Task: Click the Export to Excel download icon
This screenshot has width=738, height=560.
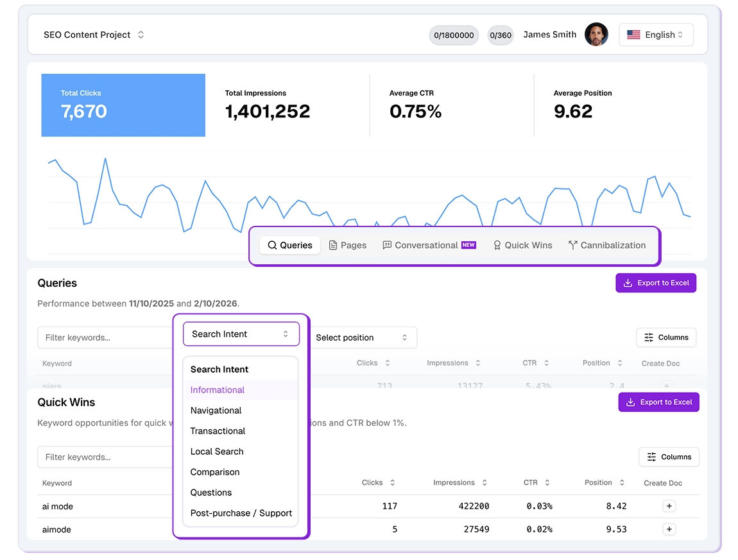Action: pos(626,283)
